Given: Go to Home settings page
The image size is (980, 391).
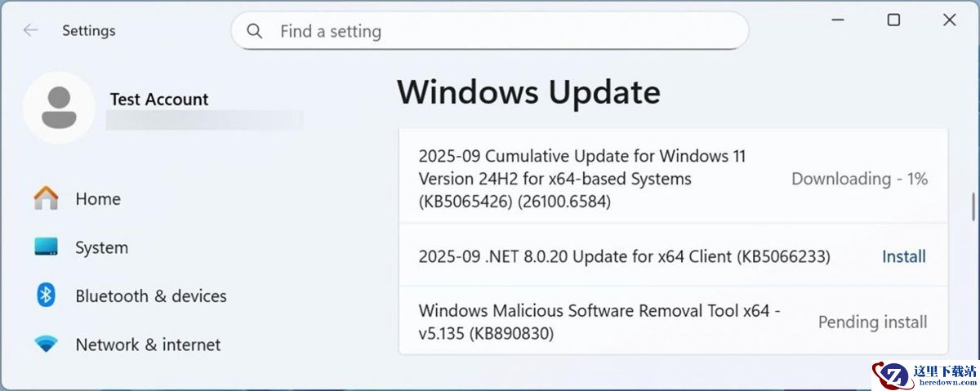Looking at the screenshot, I should (x=97, y=198).
